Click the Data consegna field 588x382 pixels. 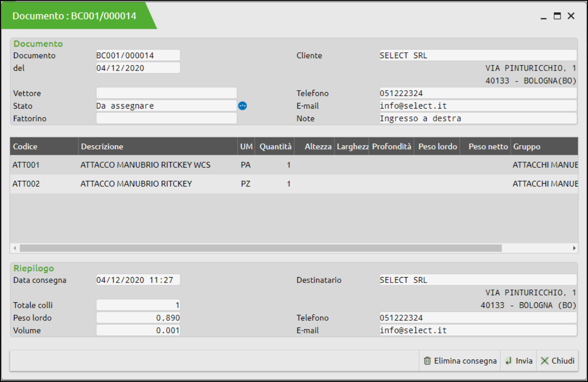tap(138, 280)
